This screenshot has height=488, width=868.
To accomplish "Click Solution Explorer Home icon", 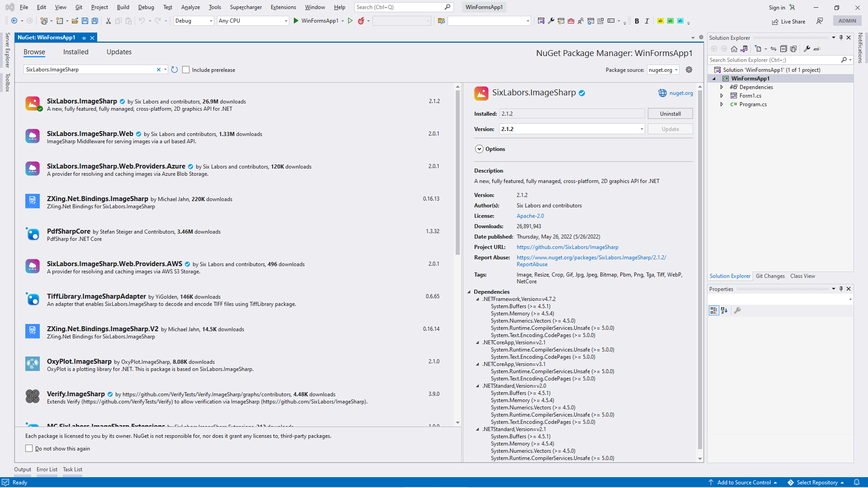I will pos(734,49).
